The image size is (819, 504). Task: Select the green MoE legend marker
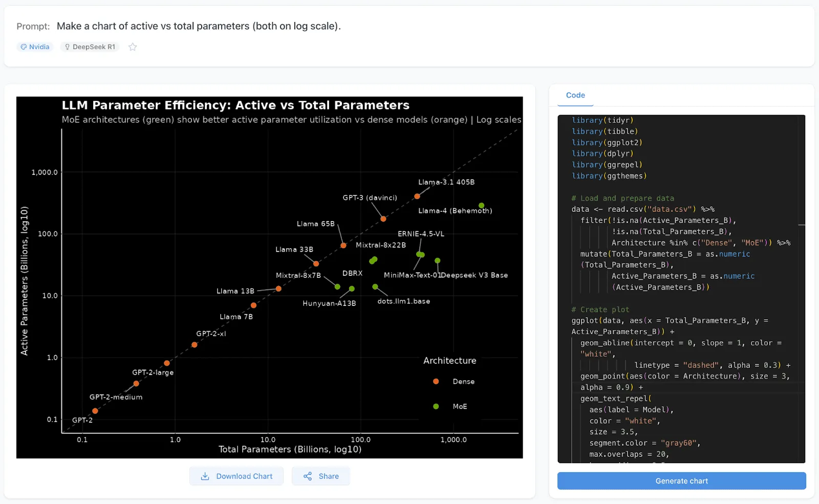click(436, 406)
